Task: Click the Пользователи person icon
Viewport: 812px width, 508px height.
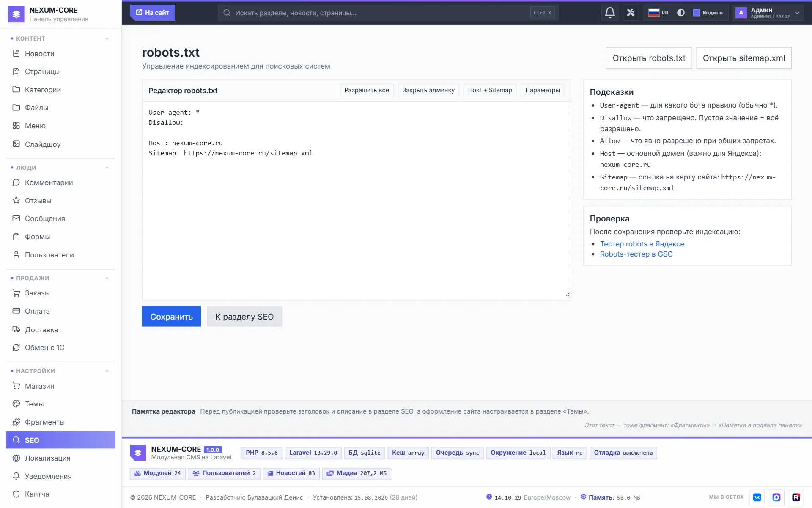Action: click(16, 254)
